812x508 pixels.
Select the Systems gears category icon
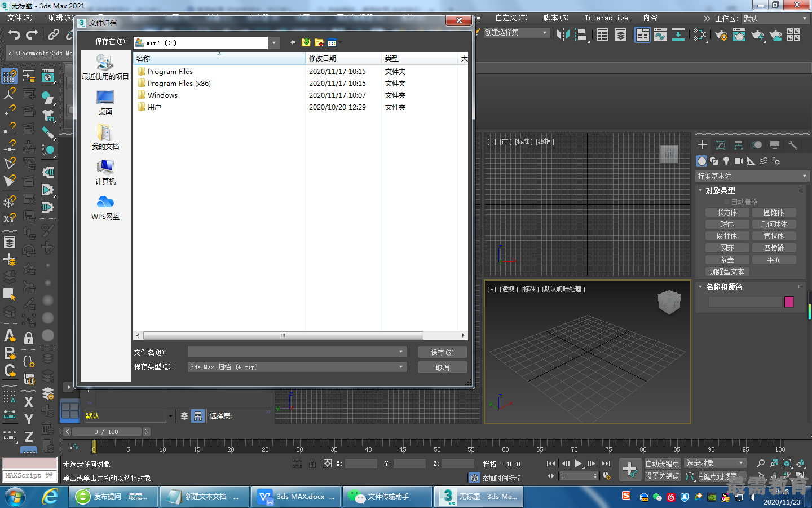(776, 161)
